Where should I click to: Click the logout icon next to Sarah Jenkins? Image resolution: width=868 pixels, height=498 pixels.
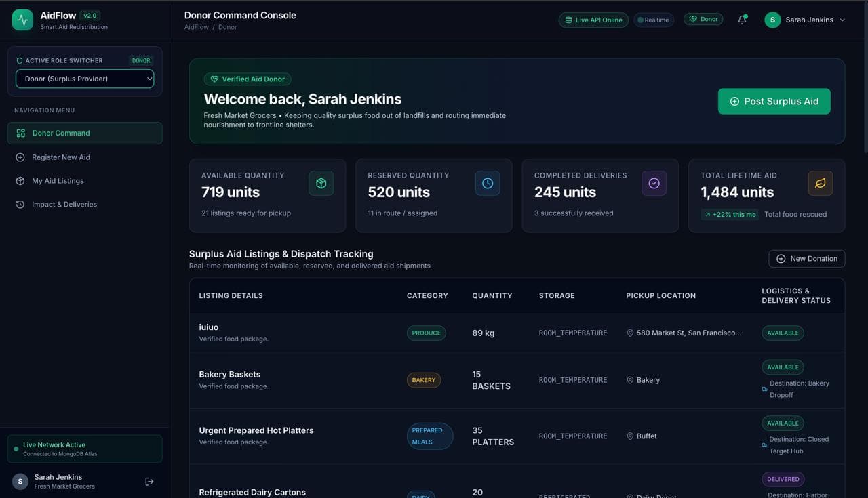(x=149, y=481)
